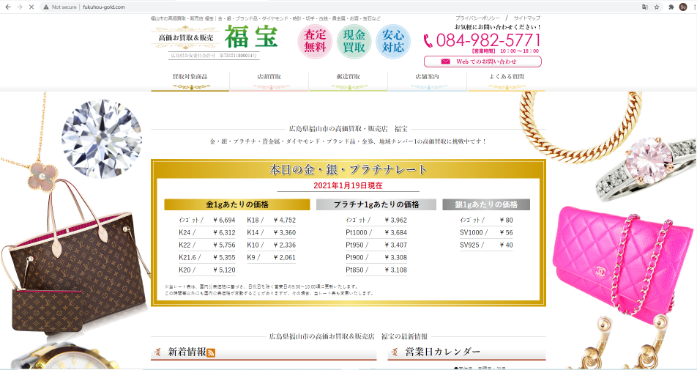Click the Pt1000 price ¥3,684

click(x=396, y=233)
